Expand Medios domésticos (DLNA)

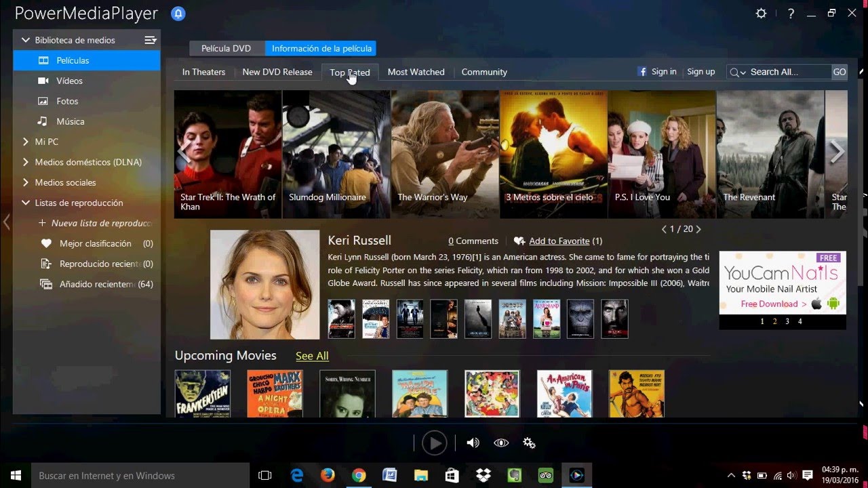26,162
